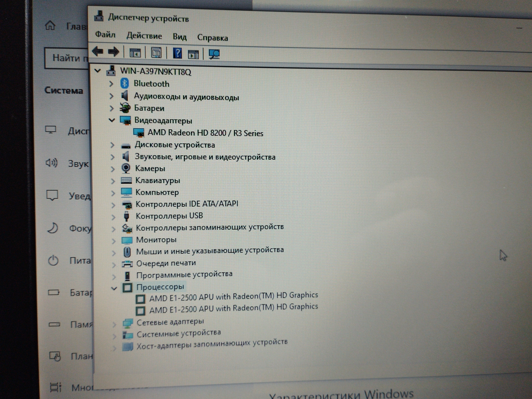
Task: Open the Справка menu
Action: point(213,37)
